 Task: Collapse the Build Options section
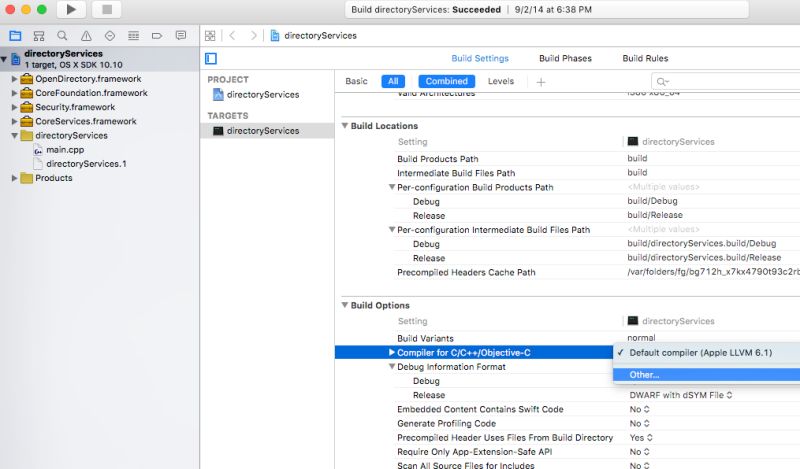(345, 305)
